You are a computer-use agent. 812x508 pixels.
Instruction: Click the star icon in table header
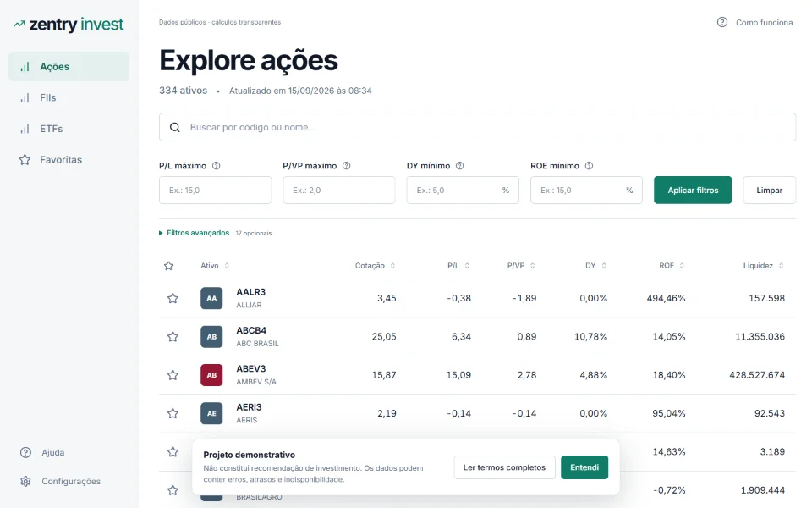click(x=169, y=266)
